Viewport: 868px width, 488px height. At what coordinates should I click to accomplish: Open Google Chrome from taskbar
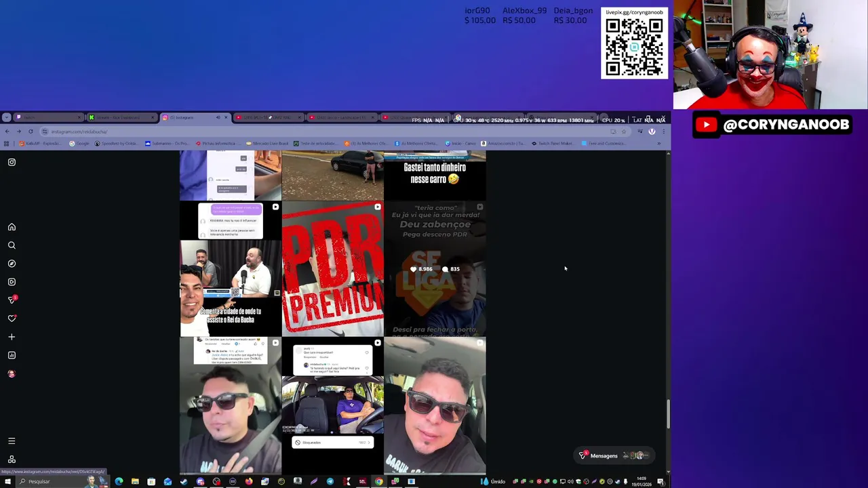(379, 481)
